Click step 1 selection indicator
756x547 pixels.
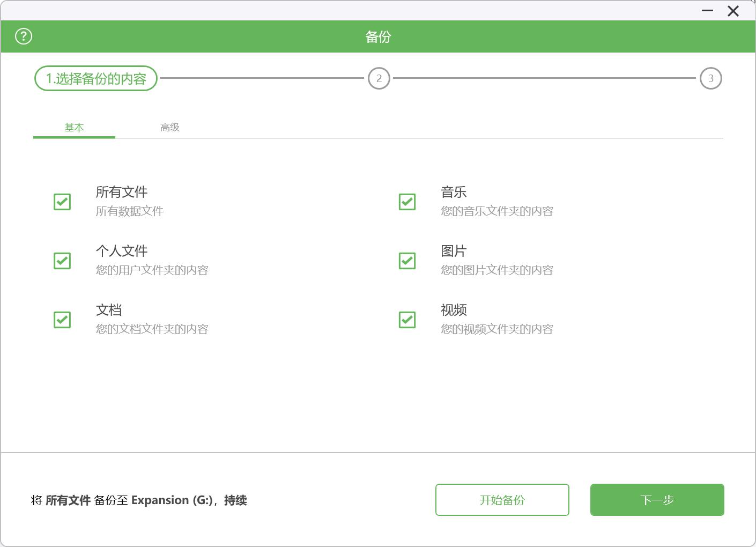(95, 78)
